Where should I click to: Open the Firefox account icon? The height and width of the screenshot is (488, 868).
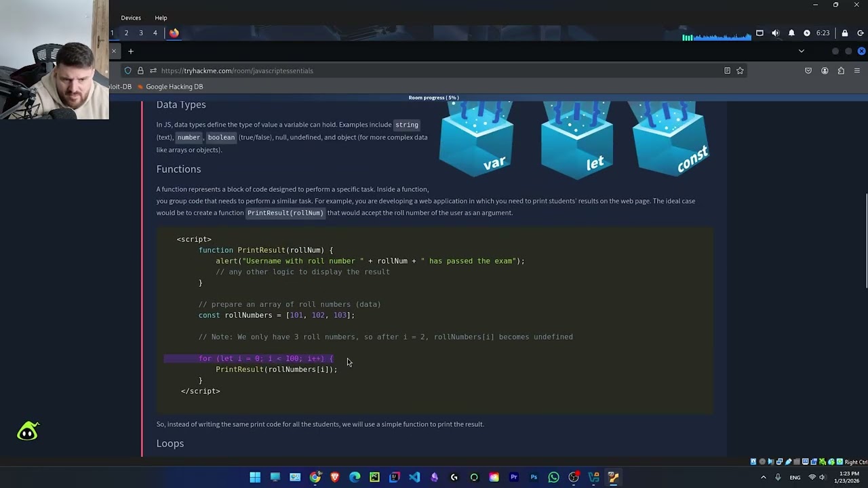(x=825, y=70)
